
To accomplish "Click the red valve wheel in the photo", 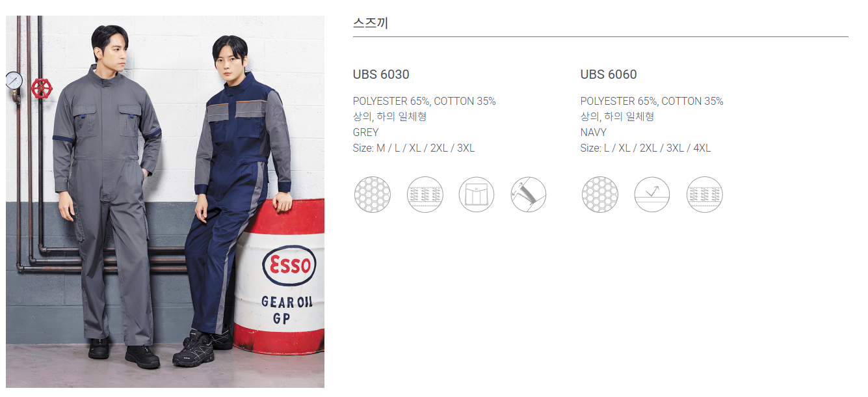I will (x=42, y=88).
